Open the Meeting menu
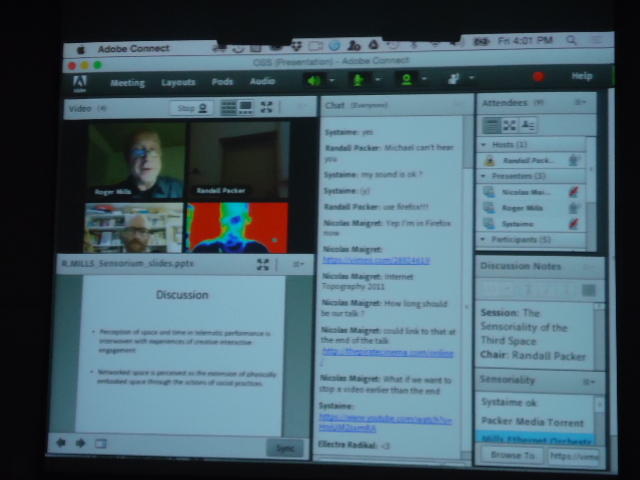 (127, 83)
